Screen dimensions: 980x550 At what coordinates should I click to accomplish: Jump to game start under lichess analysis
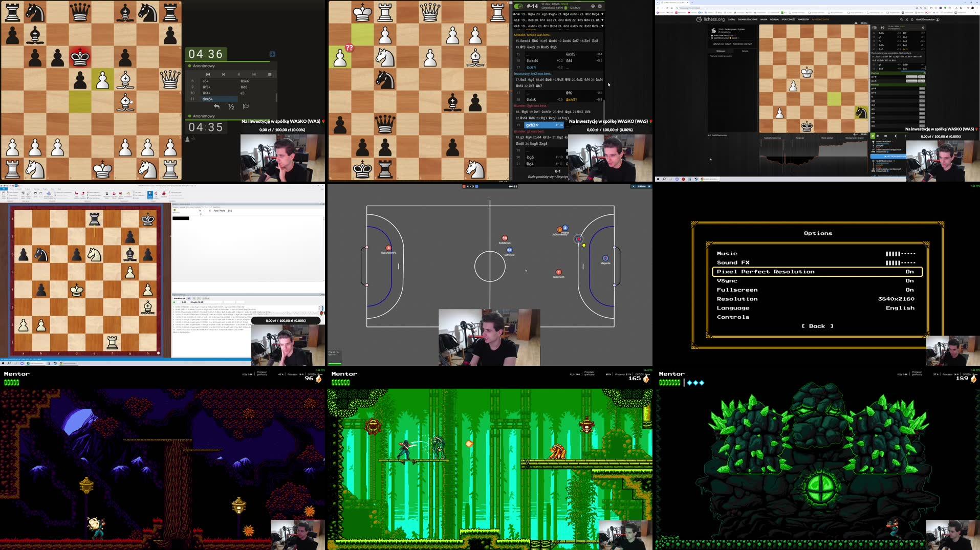click(885, 136)
